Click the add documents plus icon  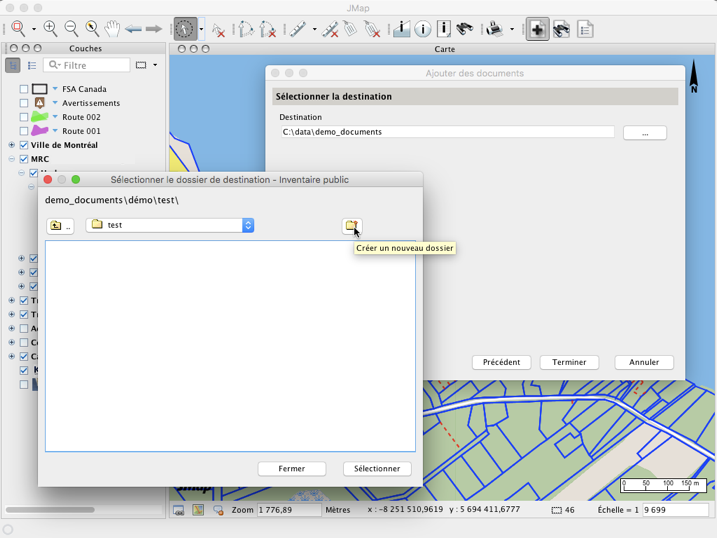[x=537, y=29]
